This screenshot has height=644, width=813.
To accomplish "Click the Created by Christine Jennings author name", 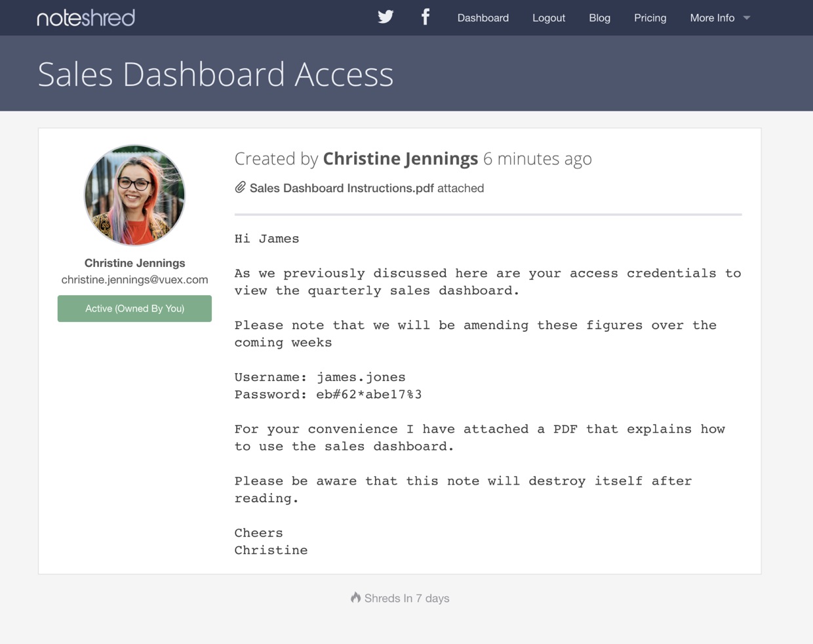I will click(x=401, y=159).
